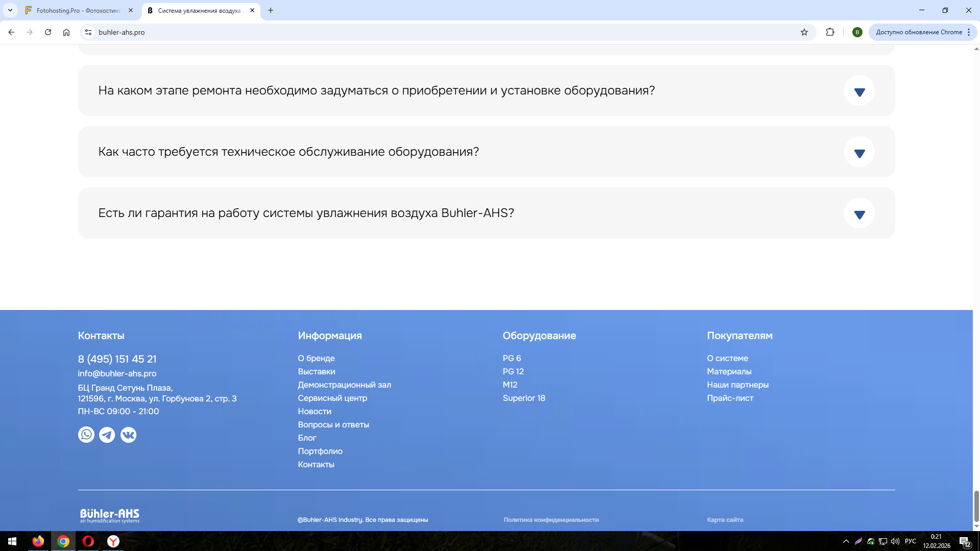Switch keyboard language РУС indicator

[x=911, y=541]
